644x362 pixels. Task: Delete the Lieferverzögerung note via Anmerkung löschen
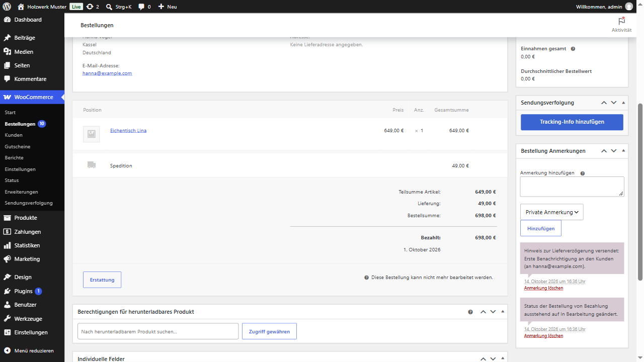[x=543, y=288]
